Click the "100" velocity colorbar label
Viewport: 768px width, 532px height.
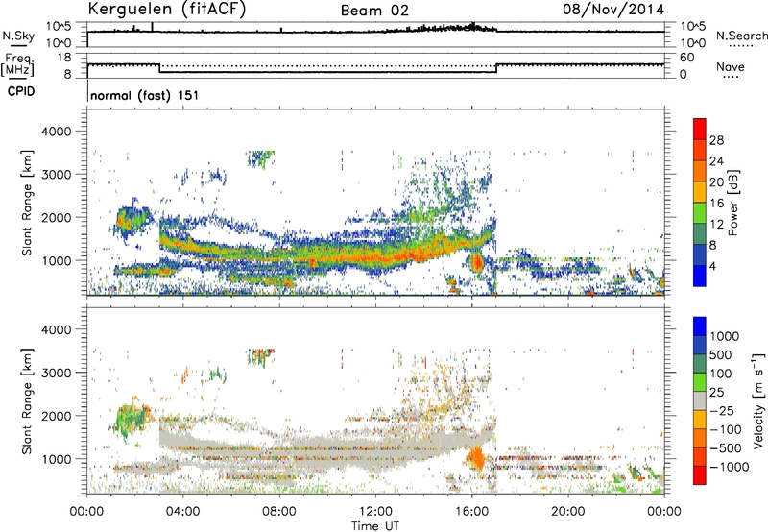(721, 374)
